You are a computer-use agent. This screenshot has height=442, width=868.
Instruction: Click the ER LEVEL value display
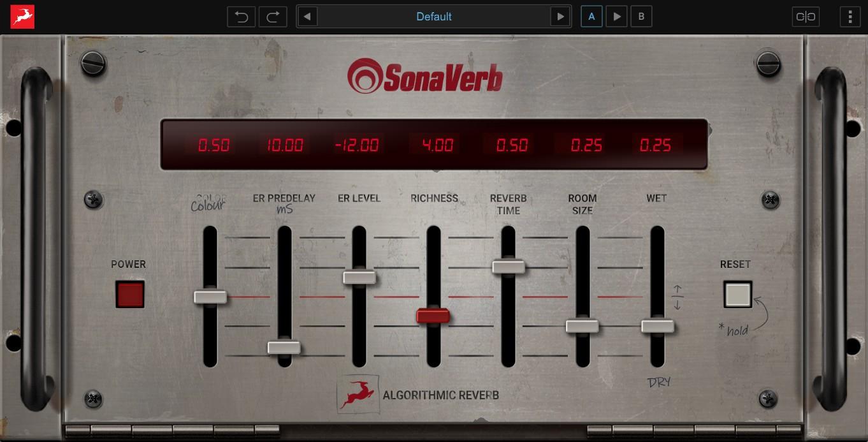pyautogui.click(x=358, y=145)
